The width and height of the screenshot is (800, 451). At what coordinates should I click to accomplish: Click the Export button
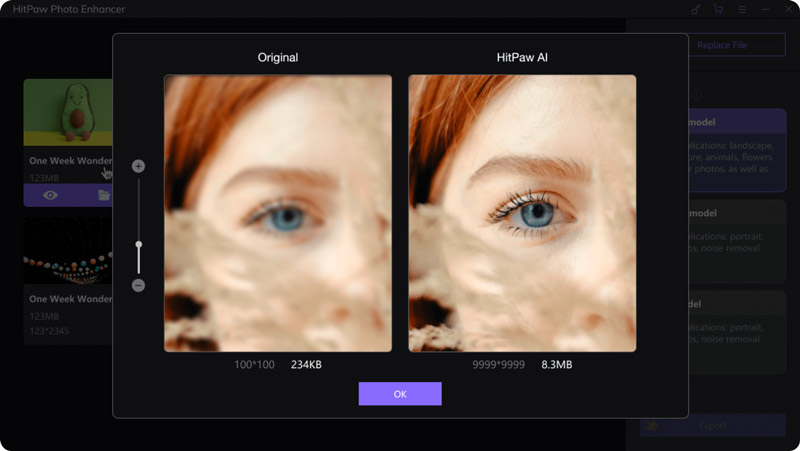(714, 425)
